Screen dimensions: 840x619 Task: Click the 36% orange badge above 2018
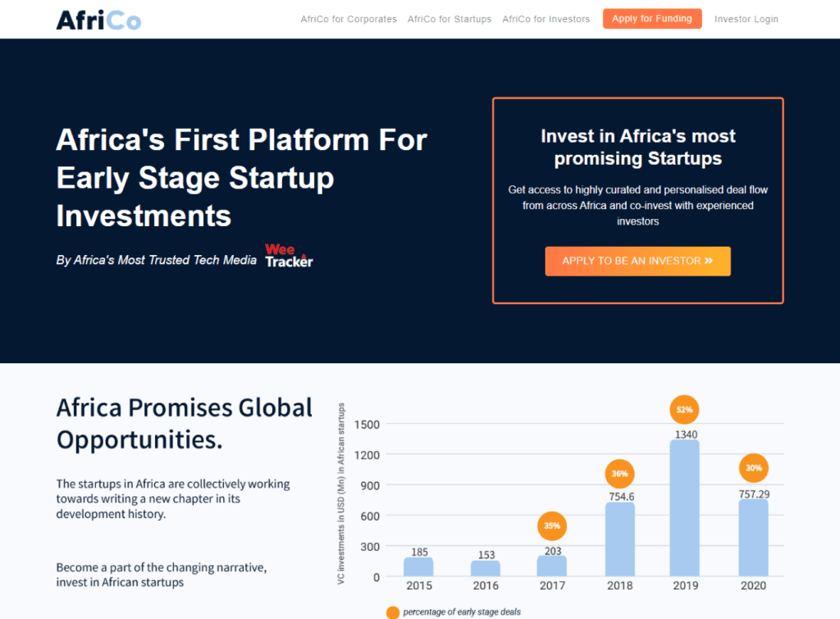(620, 474)
